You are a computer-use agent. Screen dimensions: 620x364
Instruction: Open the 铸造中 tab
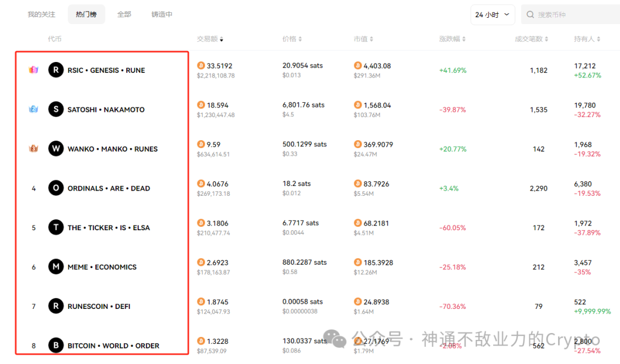click(x=162, y=14)
